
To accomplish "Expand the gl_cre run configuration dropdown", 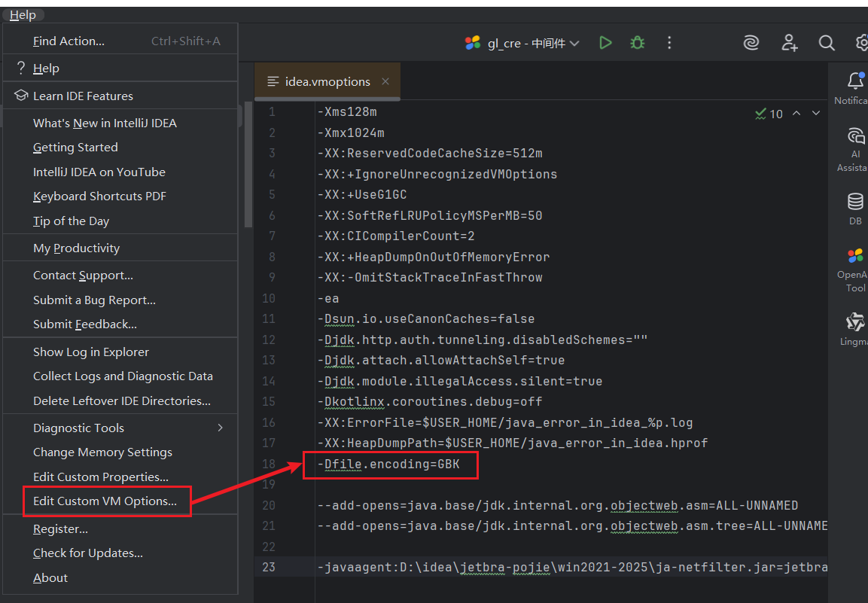I will coord(574,43).
